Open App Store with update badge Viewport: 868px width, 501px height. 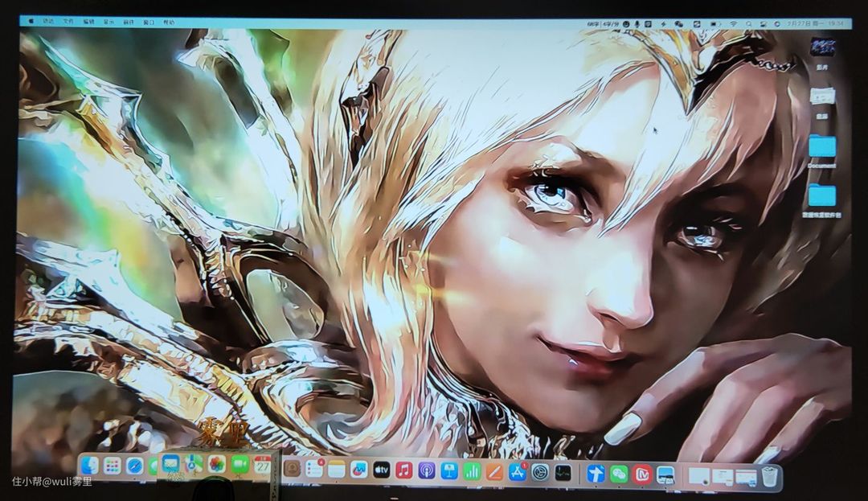(518, 472)
